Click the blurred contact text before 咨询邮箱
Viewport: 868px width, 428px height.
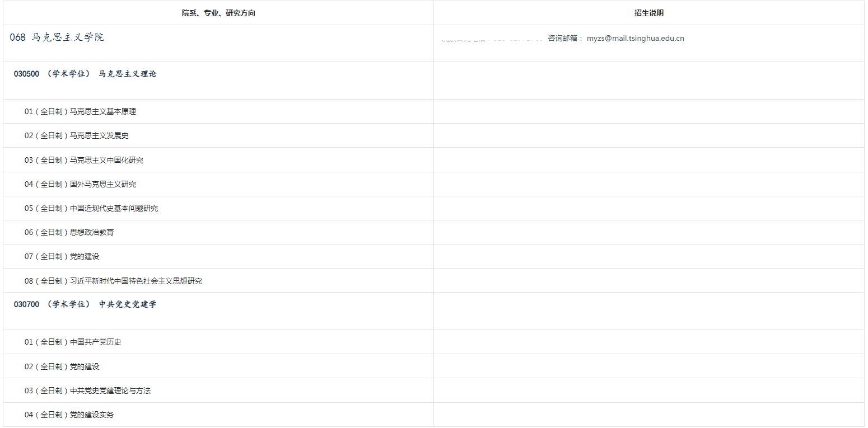[x=493, y=39]
